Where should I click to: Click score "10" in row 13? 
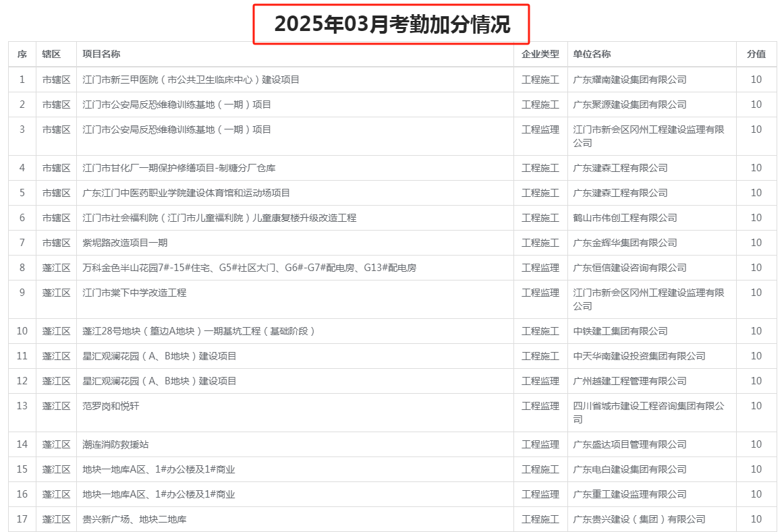pyautogui.click(x=756, y=406)
